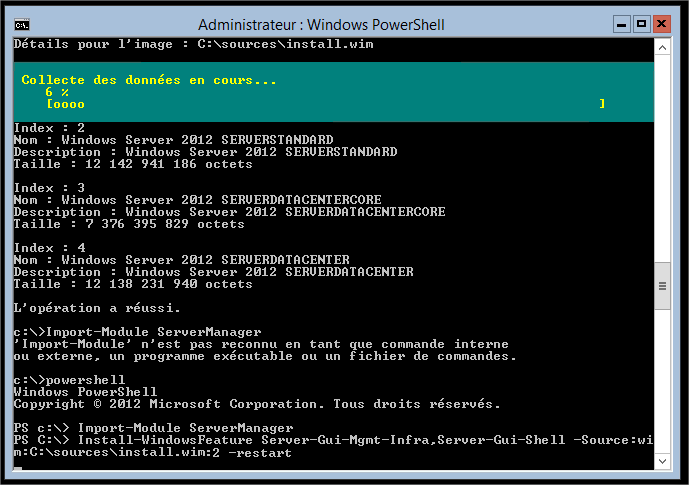Click 'Index : 3' line
Screen dimensions: 689x485
pos(49,188)
